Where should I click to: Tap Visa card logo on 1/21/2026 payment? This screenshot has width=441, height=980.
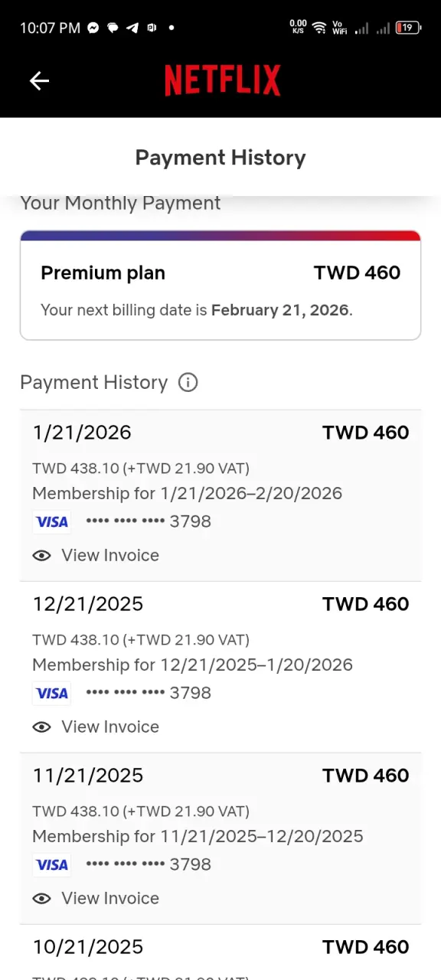52,521
